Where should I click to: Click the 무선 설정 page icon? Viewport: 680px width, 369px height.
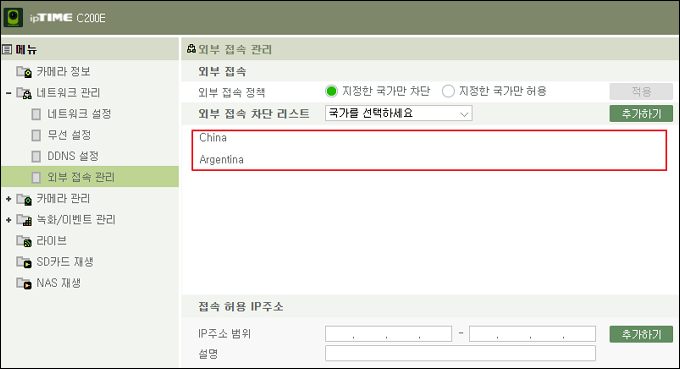click(x=36, y=135)
